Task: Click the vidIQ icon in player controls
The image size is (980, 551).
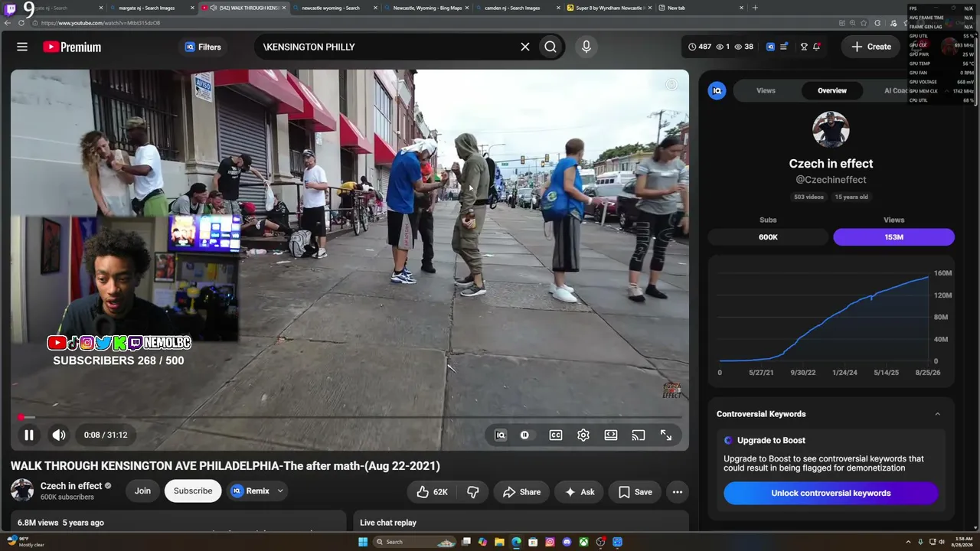Action: 501,435
